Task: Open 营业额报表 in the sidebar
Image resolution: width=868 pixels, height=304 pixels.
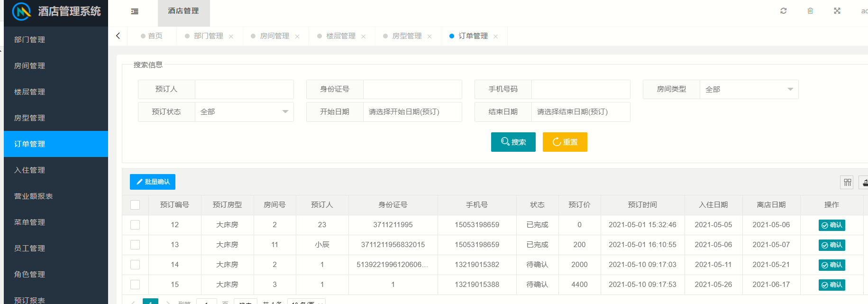Action: (56, 196)
